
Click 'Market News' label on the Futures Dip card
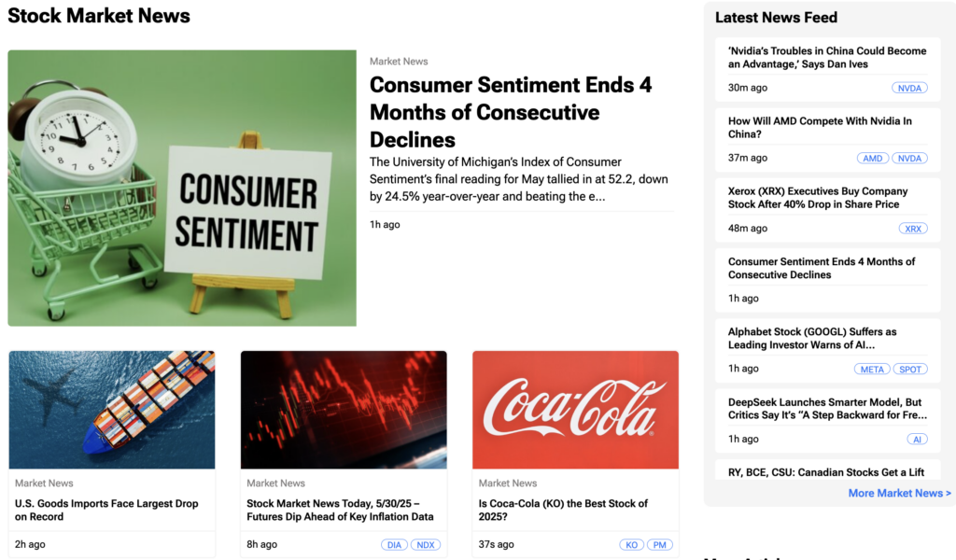tap(275, 483)
